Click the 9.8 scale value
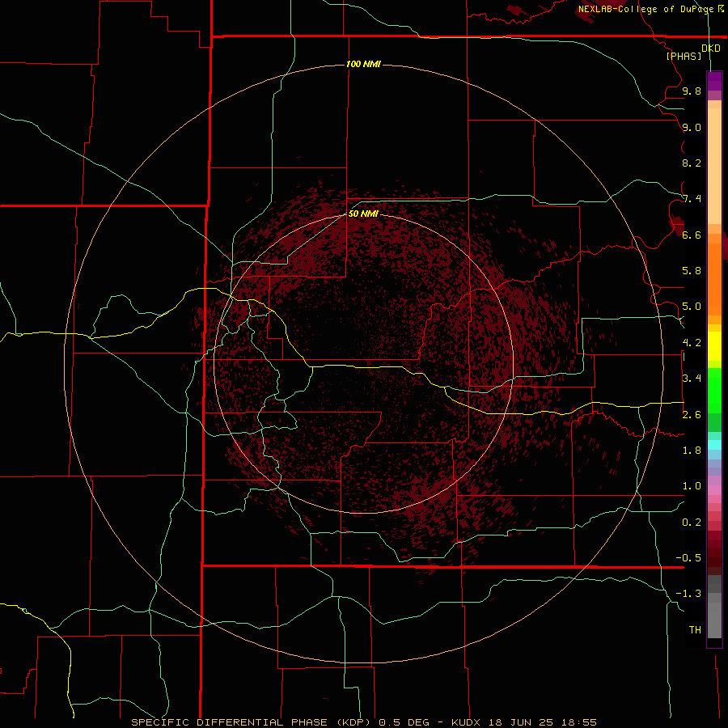728x728 pixels. click(x=692, y=91)
